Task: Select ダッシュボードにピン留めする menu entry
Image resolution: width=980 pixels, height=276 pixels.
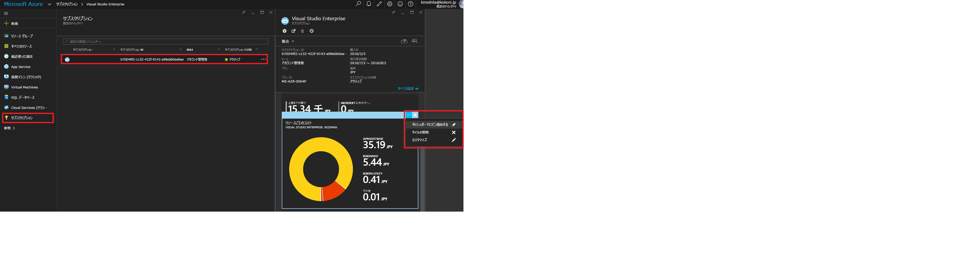Action: coord(434,125)
